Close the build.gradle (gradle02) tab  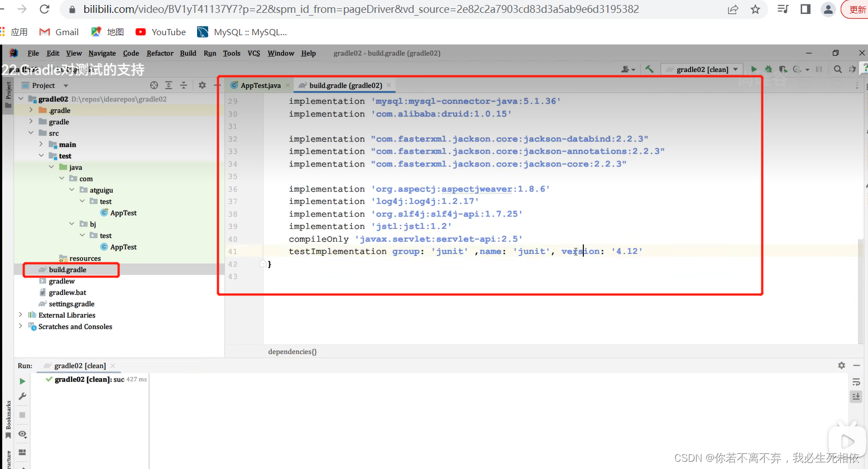pos(389,85)
